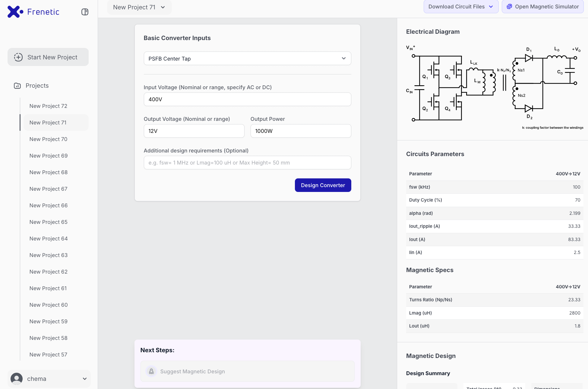The image size is (588, 389).
Task: Open New Project 68 in sidebar
Action: pyautogui.click(x=56, y=172)
